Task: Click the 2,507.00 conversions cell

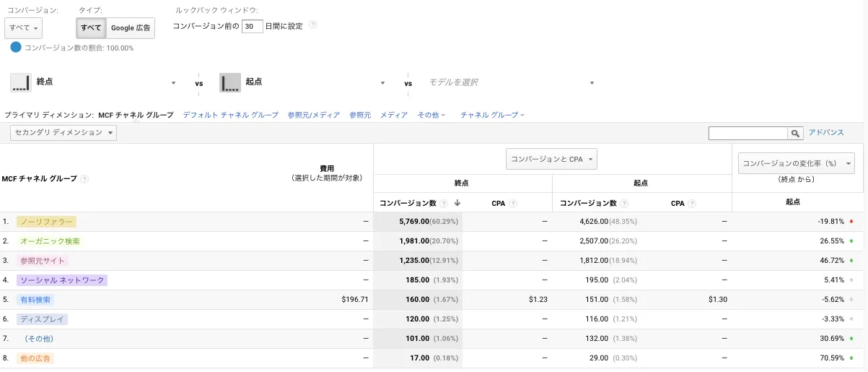Action: [x=594, y=241]
